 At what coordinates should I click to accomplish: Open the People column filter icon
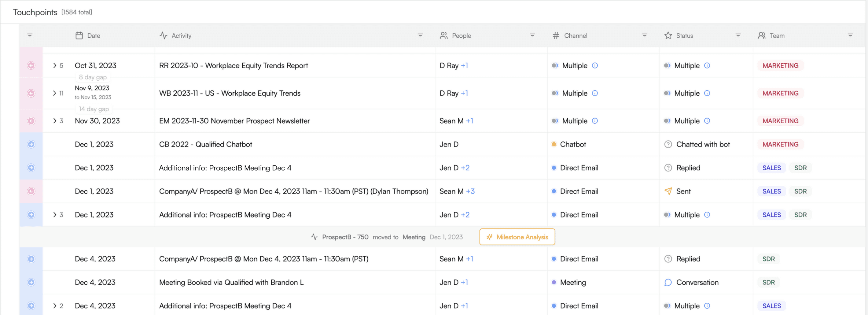[x=532, y=35]
